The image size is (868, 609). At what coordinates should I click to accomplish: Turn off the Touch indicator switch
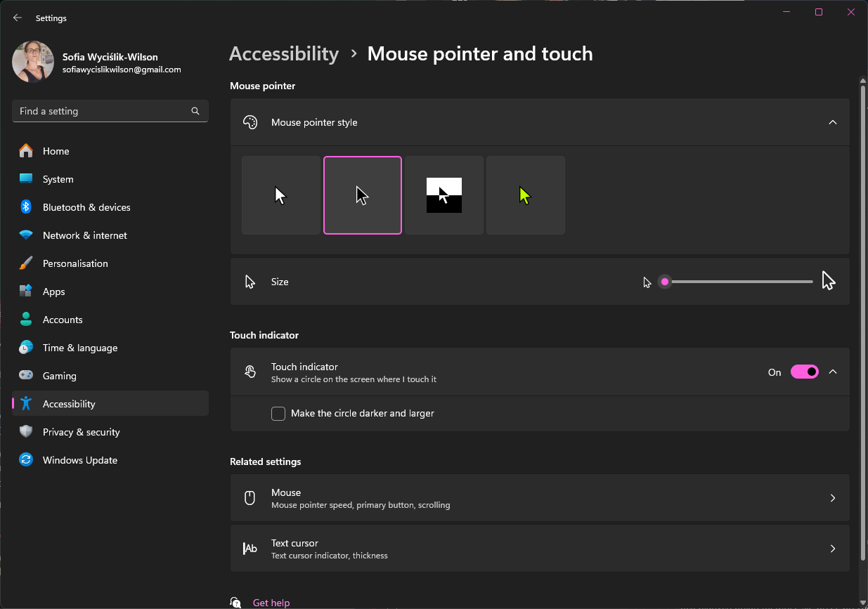click(x=805, y=372)
